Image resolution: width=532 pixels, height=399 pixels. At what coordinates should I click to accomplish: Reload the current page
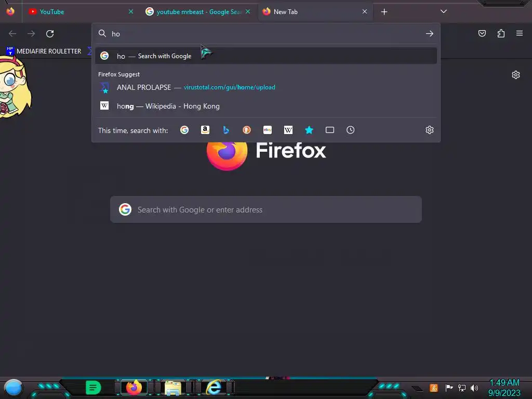click(50, 34)
